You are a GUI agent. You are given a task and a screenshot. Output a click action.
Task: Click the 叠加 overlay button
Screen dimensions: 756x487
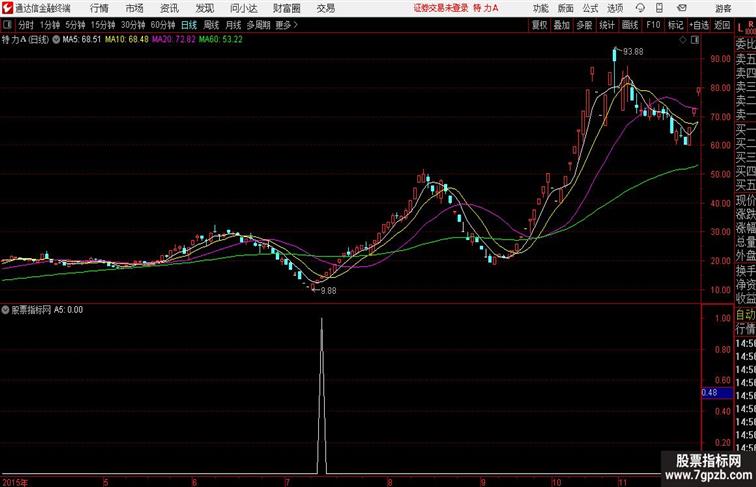point(562,25)
